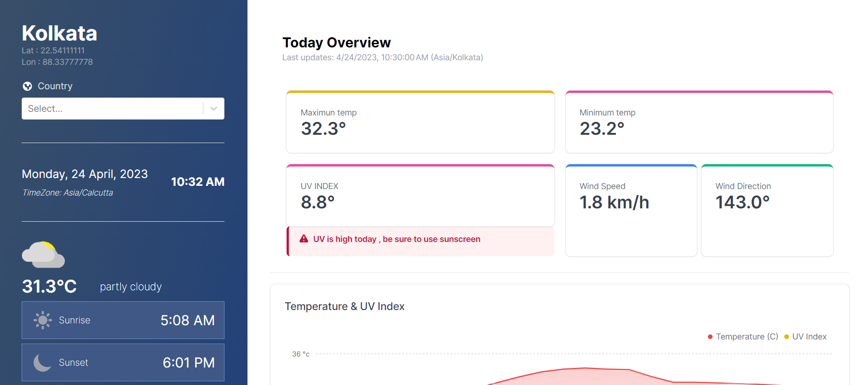868x385 pixels.
Task: Click the globe icon beside Country
Action: pyautogui.click(x=27, y=86)
